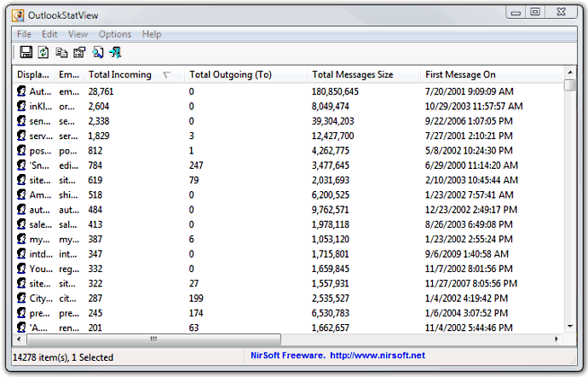Click the Copy selected items icon

[61, 53]
